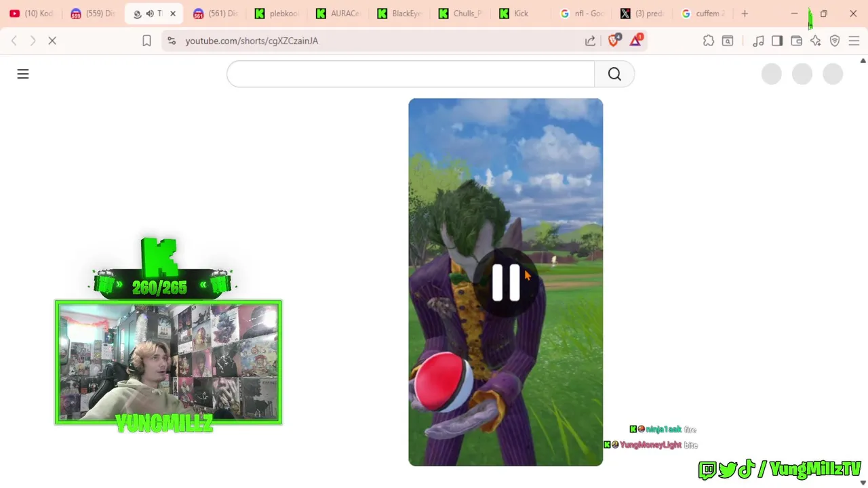Mute the audio indicator on active tab
The width and height of the screenshot is (868, 488).
coord(149,14)
